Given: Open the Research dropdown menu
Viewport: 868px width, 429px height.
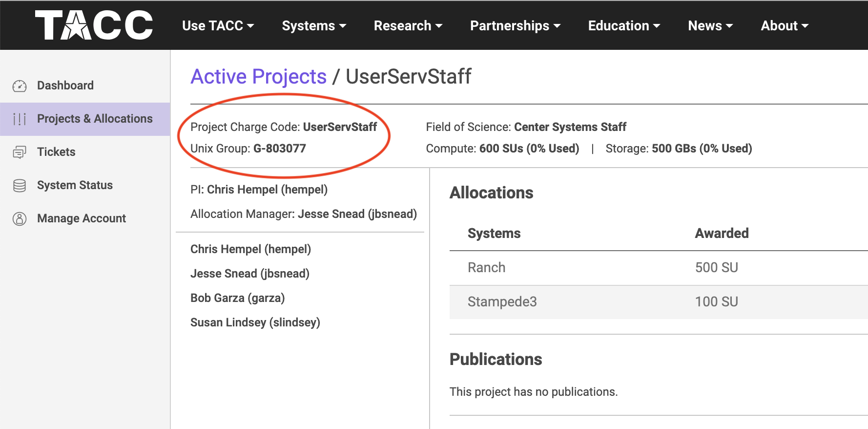Looking at the screenshot, I should click(x=408, y=25).
